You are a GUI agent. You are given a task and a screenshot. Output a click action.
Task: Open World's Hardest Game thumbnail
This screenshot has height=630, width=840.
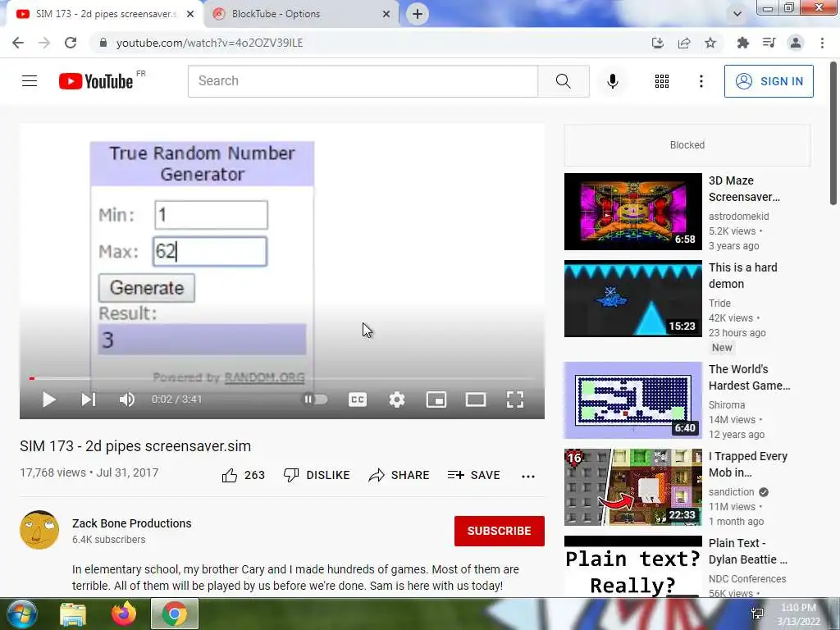coord(632,400)
